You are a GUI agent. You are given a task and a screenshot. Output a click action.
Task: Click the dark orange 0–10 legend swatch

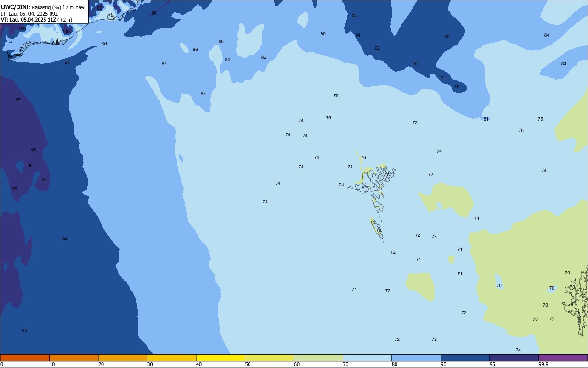point(25,357)
